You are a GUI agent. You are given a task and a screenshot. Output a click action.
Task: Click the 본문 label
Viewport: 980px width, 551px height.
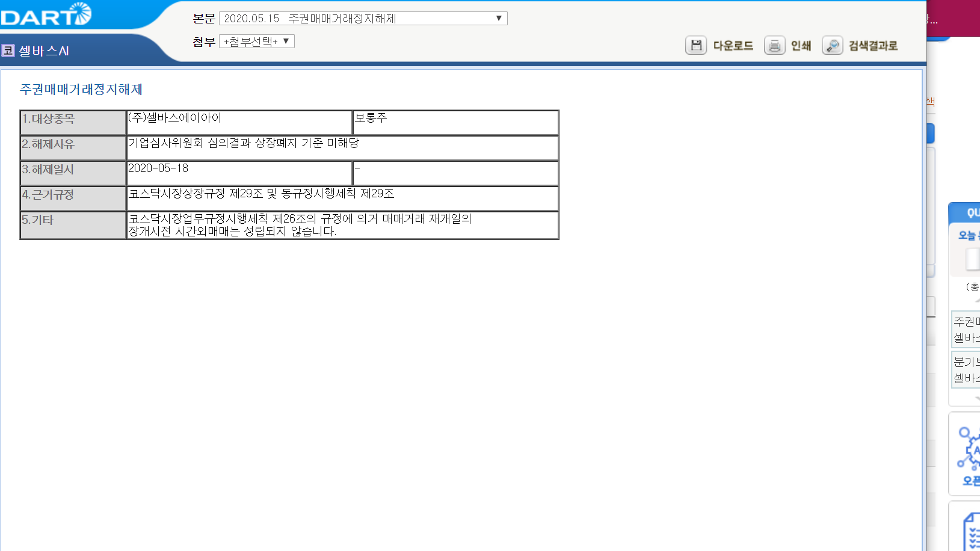click(204, 19)
